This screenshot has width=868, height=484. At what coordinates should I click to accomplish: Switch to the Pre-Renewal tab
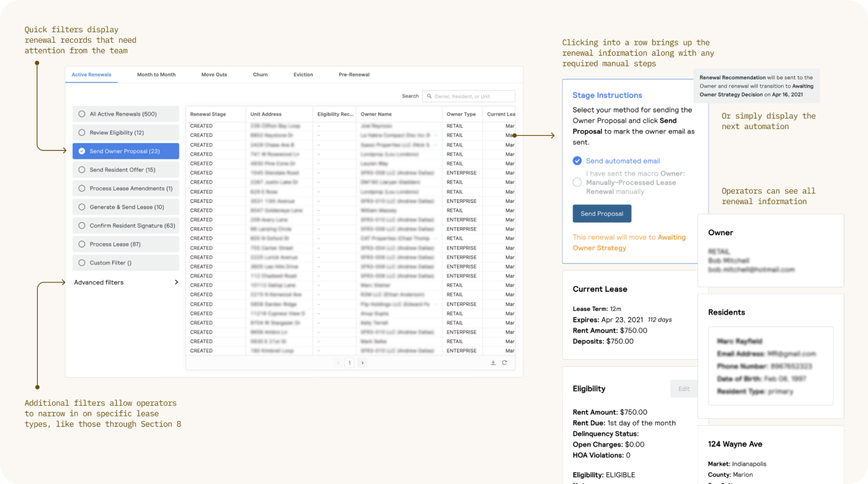pyautogui.click(x=354, y=74)
